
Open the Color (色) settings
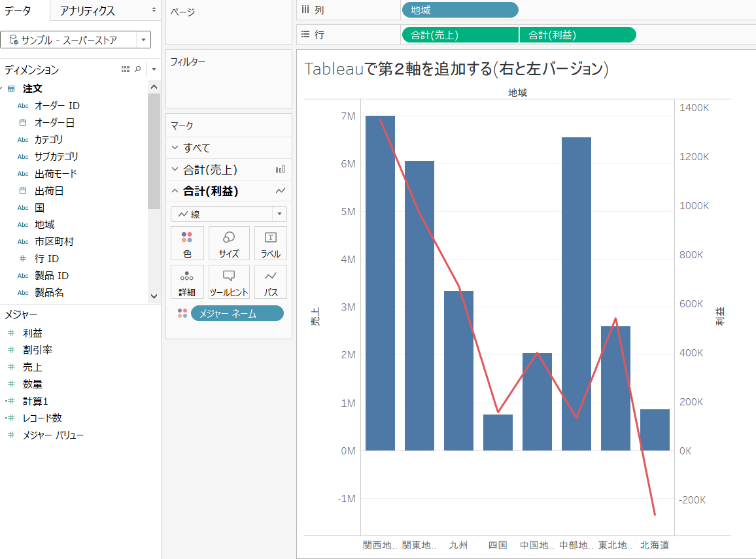click(188, 243)
